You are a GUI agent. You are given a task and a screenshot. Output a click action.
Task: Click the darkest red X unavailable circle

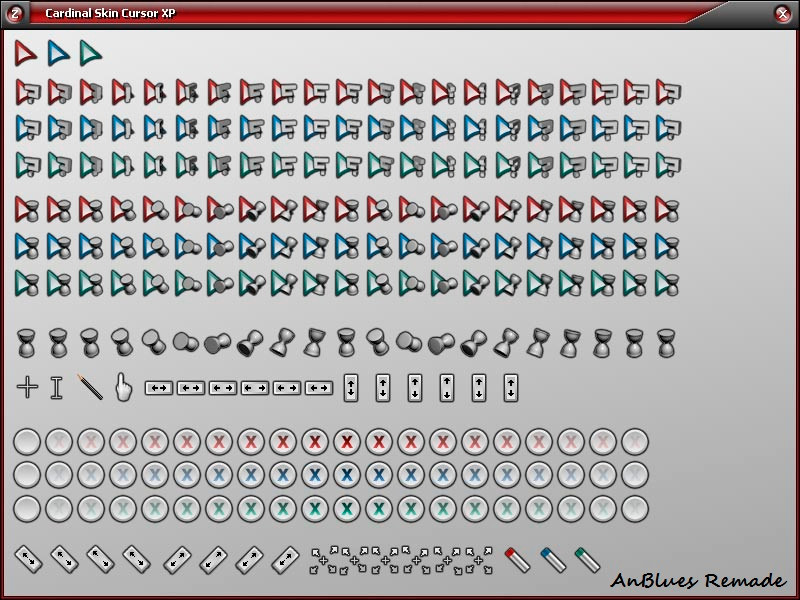click(347, 442)
